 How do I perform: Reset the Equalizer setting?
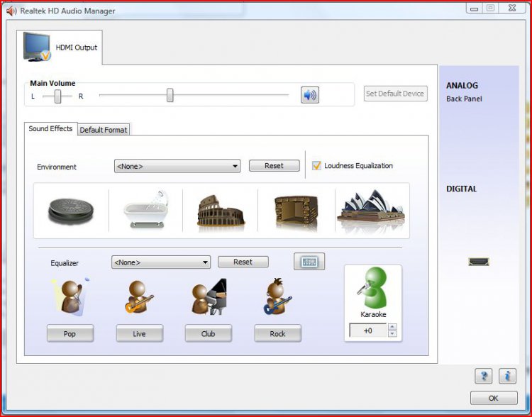[x=243, y=262]
